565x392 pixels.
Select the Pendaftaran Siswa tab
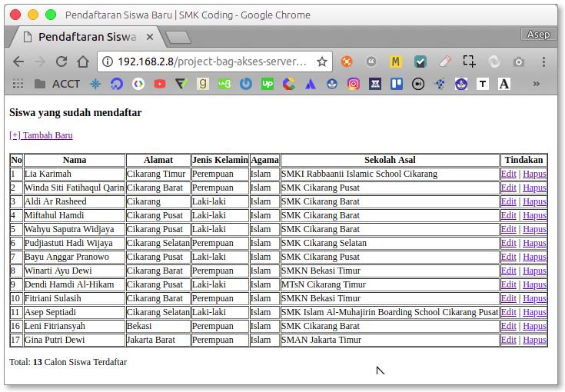click(86, 37)
